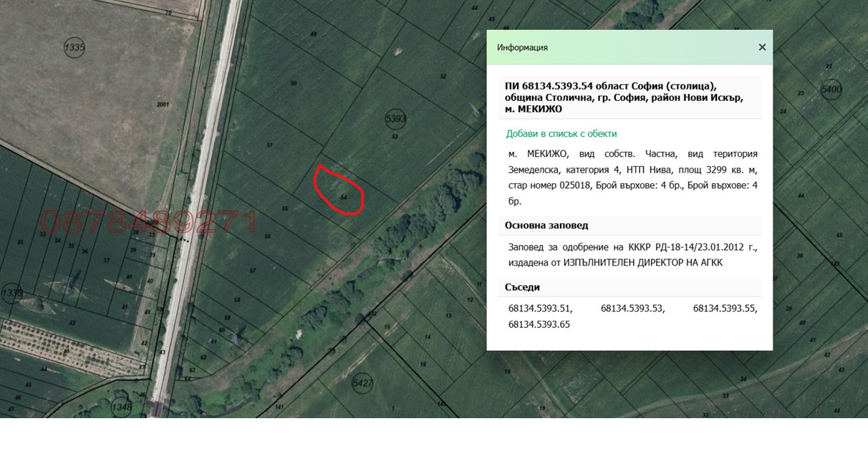Open neighbor parcel 68134.5393.55
The height and width of the screenshot is (464, 868).
click(725, 309)
